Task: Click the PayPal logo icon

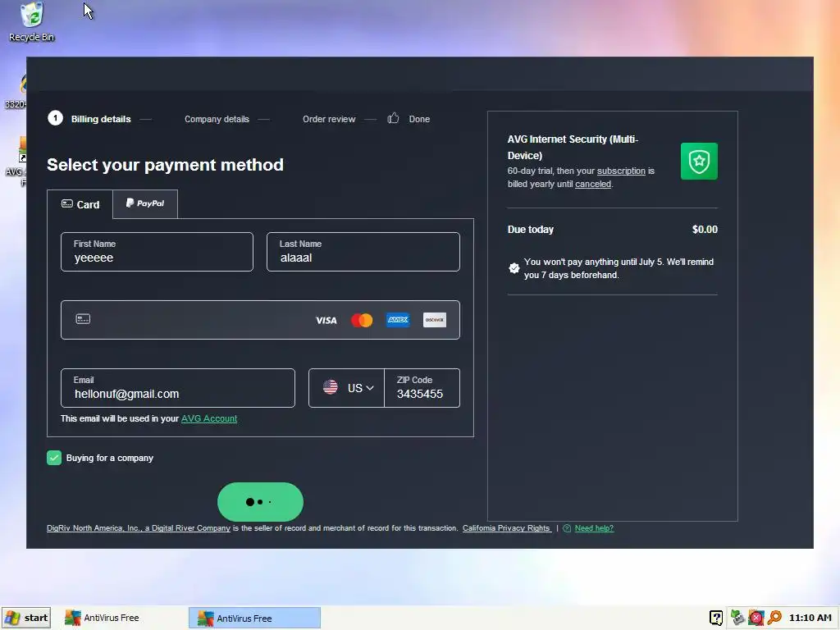Action: point(130,203)
